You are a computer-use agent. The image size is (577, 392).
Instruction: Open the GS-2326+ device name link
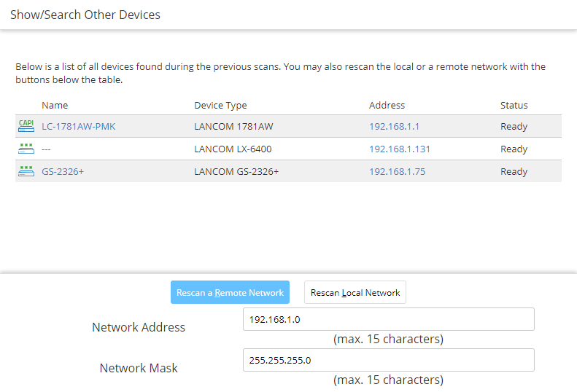click(63, 172)
